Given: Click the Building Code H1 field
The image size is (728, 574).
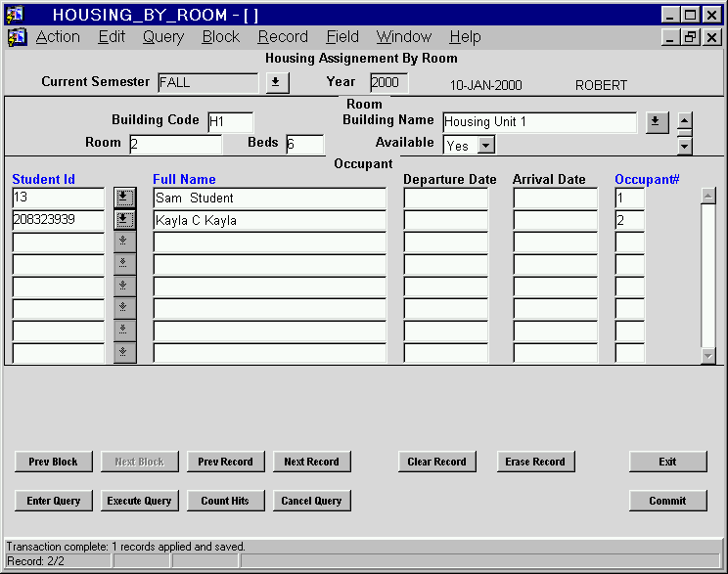Looking at the screenshot, I should [231, 122].
